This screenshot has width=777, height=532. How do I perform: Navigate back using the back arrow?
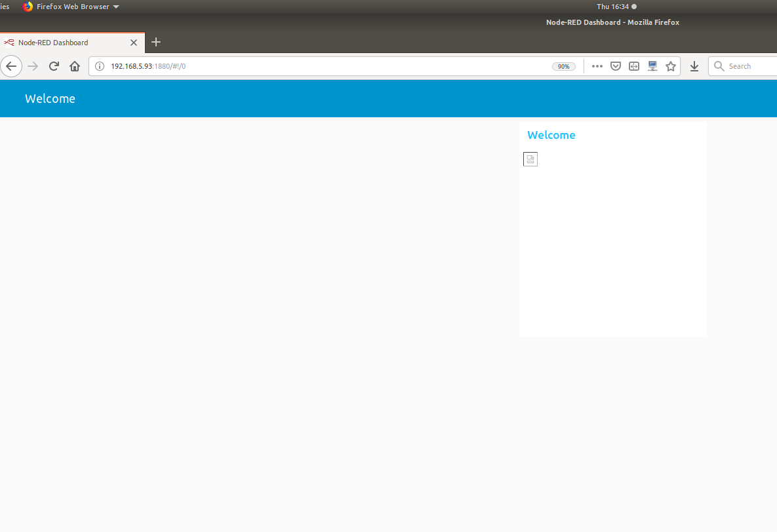(x=11, y=66)
